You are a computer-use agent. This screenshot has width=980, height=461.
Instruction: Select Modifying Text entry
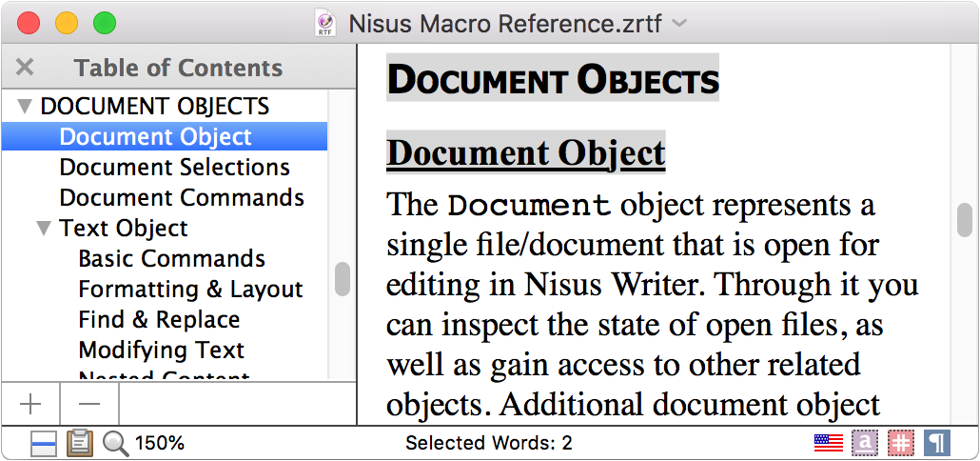[161, 351]
